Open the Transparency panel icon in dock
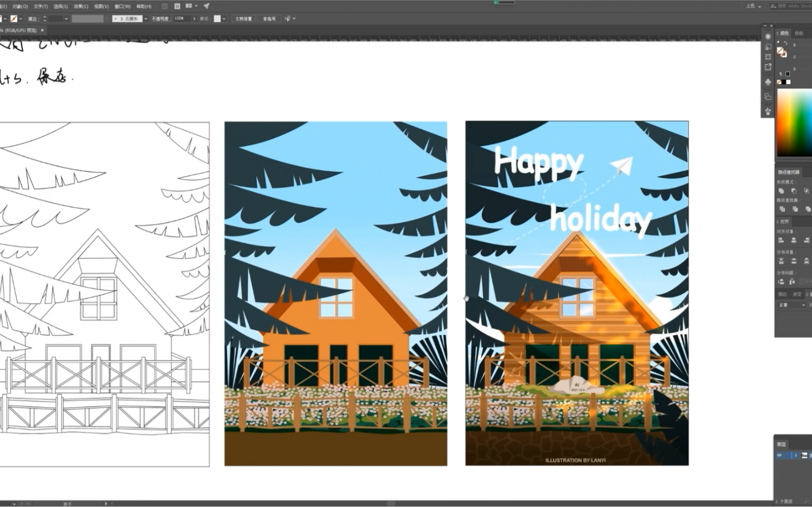Image resolution: width=812 pixels, height=507 pixels. click(x=768, y=47)
